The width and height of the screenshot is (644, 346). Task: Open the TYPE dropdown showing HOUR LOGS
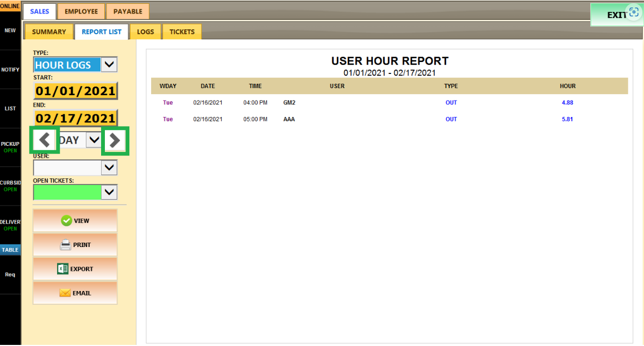click(109, 65)
